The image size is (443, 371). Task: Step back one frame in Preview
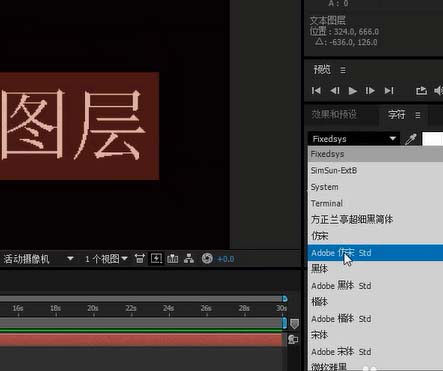point(335,91)
